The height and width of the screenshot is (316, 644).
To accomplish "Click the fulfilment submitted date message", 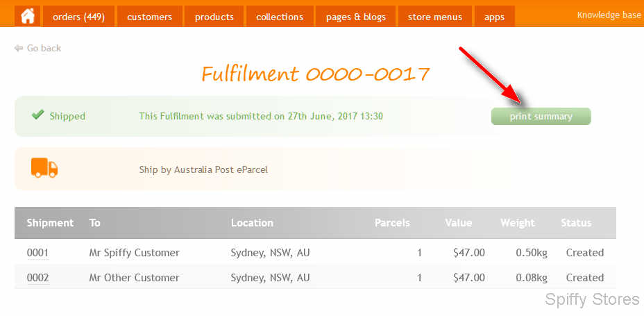I will tap(261, 116).
